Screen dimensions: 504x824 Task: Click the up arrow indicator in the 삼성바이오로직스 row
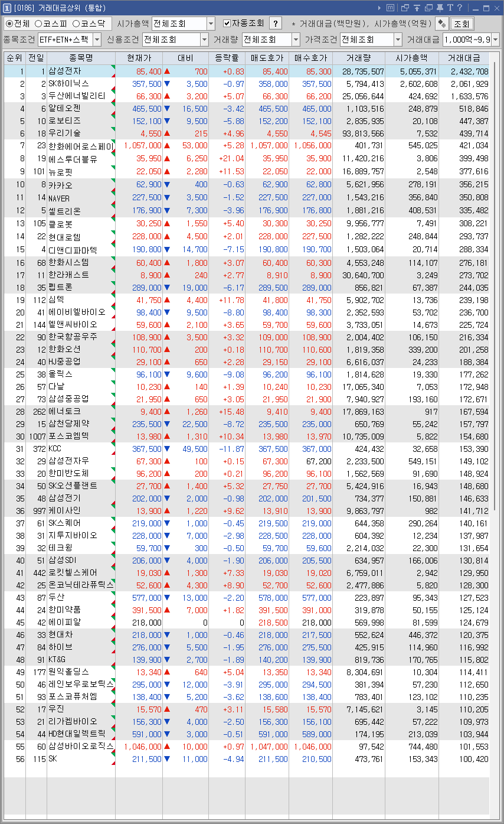167,746
